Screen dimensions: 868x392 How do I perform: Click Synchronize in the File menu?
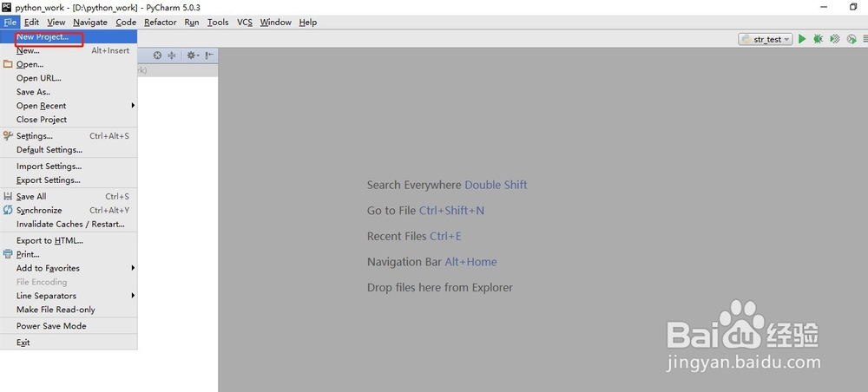point(69,210)
